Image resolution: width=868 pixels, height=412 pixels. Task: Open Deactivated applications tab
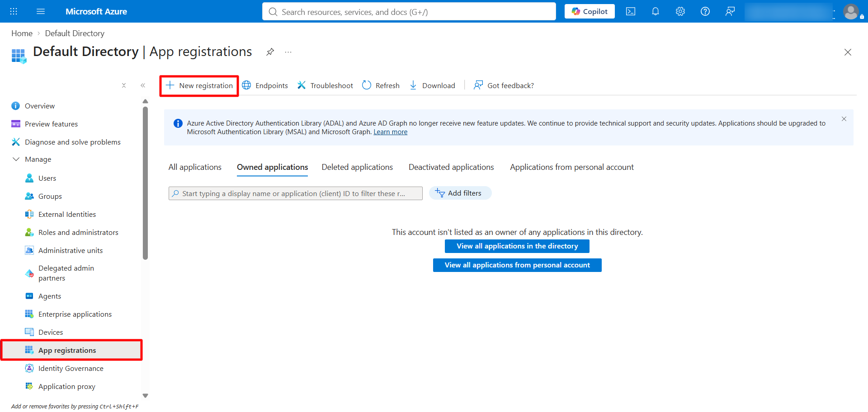click(x=451, y=167)
